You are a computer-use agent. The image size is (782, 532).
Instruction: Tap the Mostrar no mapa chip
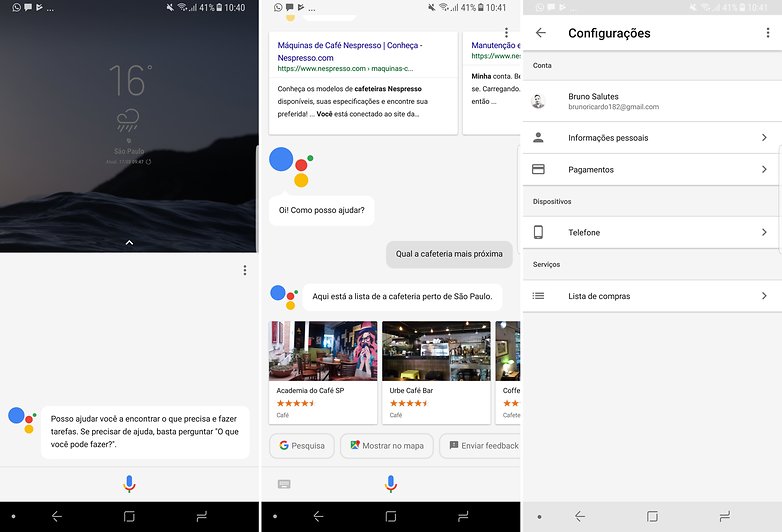(387, 446)
